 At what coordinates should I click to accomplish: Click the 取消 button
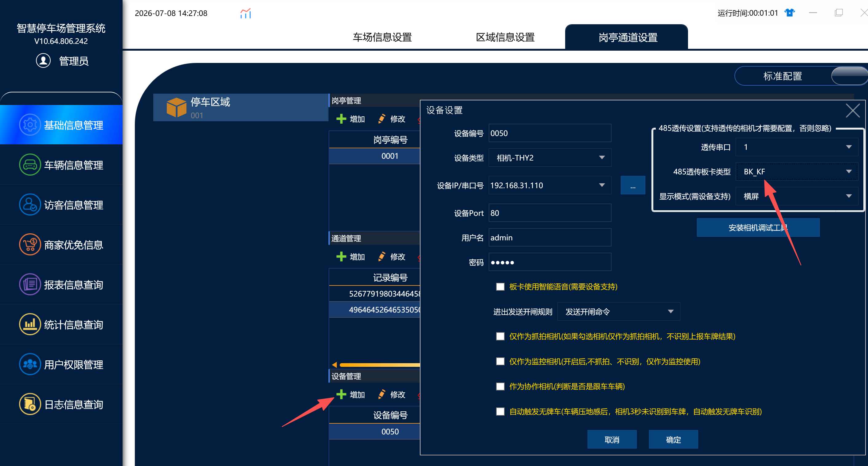click(x=612, y=439)
